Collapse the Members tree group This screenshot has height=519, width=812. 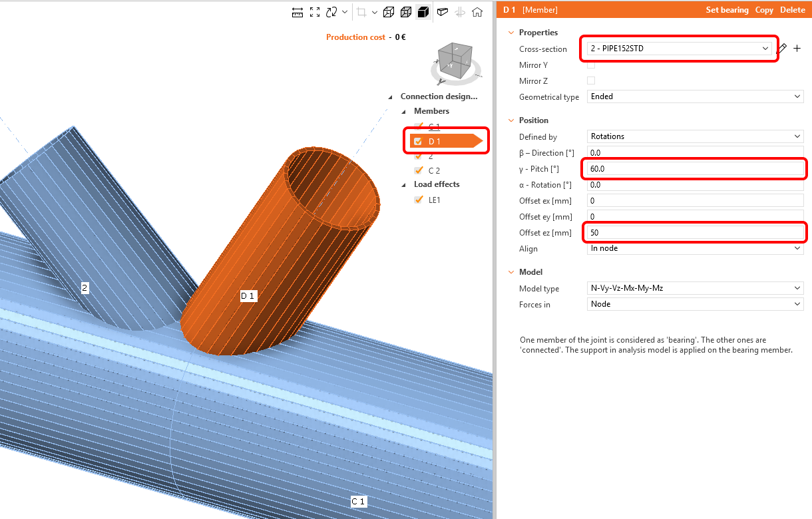pos(404,112)
